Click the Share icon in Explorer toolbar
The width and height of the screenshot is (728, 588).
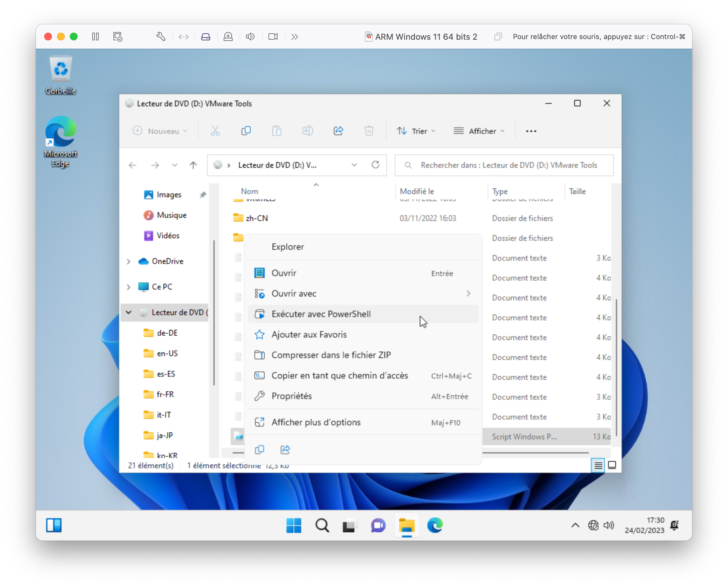click(x=338, y=131)
